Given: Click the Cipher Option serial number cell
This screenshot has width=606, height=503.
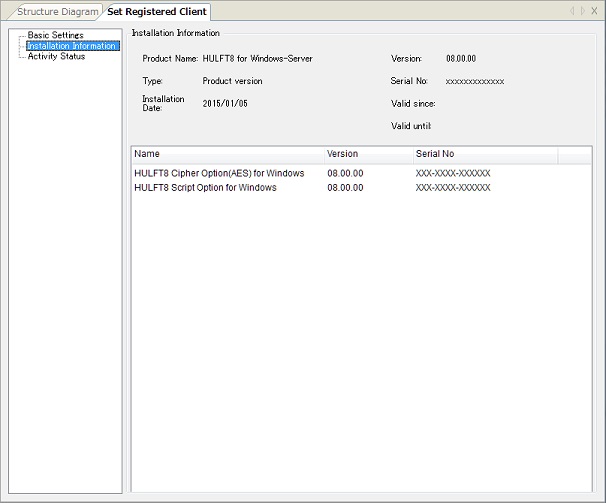Looking at the screenshot, I should click(453, 173).
